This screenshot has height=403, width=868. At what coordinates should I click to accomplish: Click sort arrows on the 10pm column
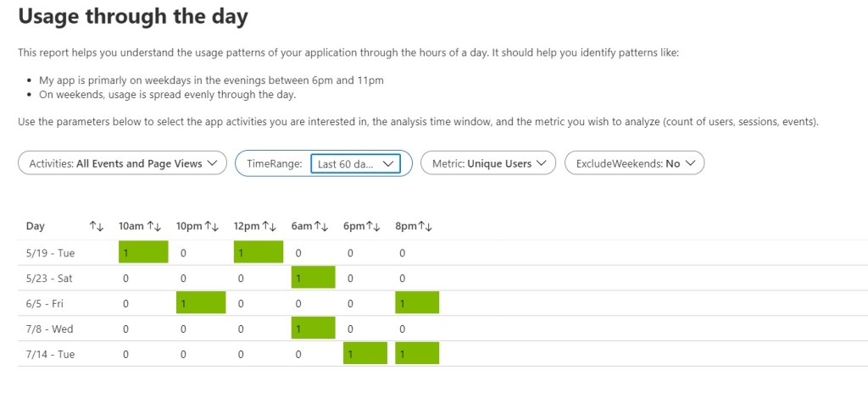point(212,226)
